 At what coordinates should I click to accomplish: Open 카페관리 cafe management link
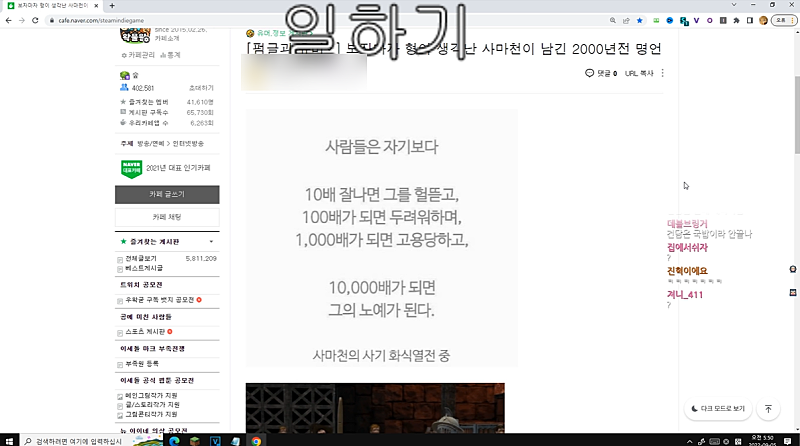pos(138,55)
